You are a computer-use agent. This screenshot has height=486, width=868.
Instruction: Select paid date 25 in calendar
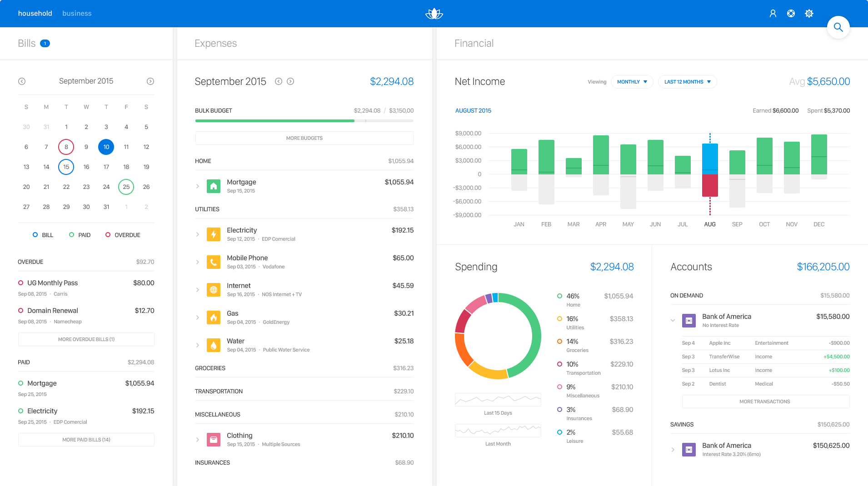(126, 187)
